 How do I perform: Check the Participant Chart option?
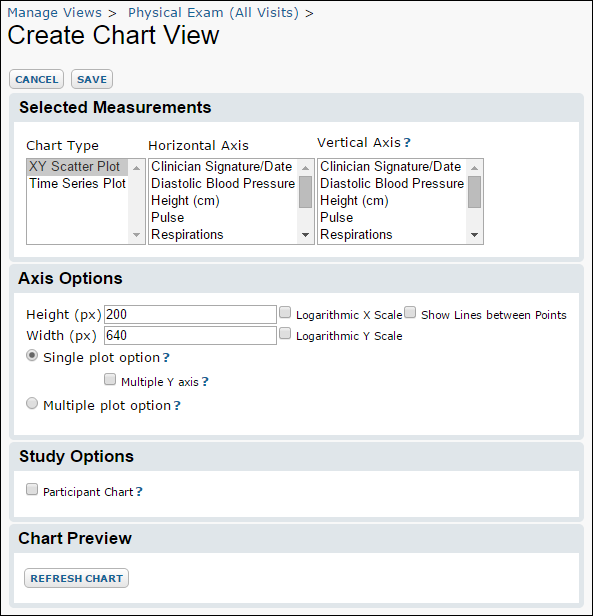(x=32, y=490)
